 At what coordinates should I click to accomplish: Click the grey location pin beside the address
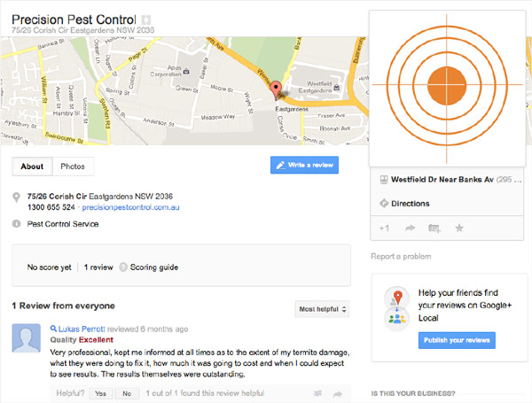pyautogui.click(x=16, y=198)
